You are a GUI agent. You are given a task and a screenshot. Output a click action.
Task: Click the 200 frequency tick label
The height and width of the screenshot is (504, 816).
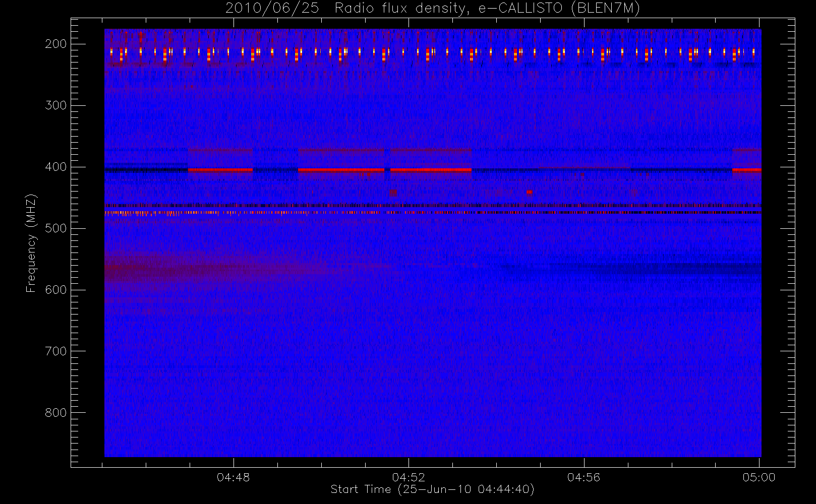click(55, 44)
